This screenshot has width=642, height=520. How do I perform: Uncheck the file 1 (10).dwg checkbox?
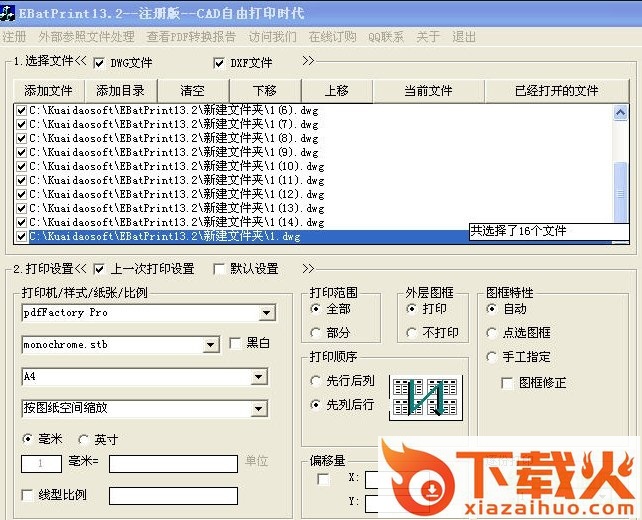pos(21,167)
